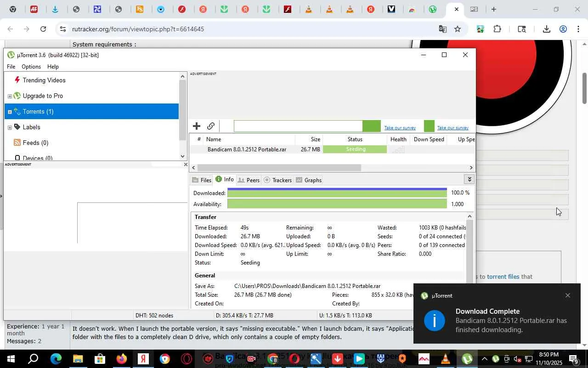The image size is (588, 368).
Task: Click the Availability bar
Action: coord(337,204)
